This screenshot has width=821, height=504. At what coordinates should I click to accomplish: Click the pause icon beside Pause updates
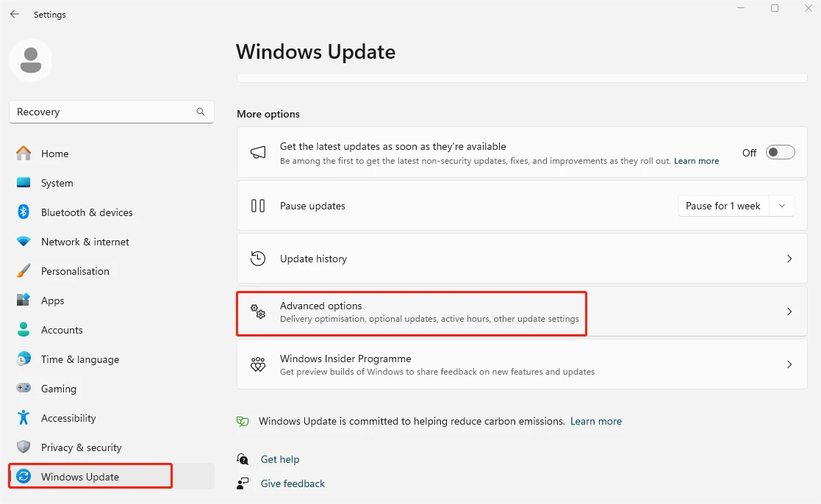[258, 206]
